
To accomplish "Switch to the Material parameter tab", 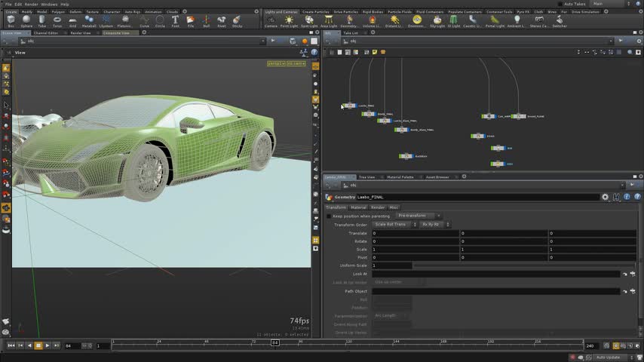I will (x=358, y=207).
